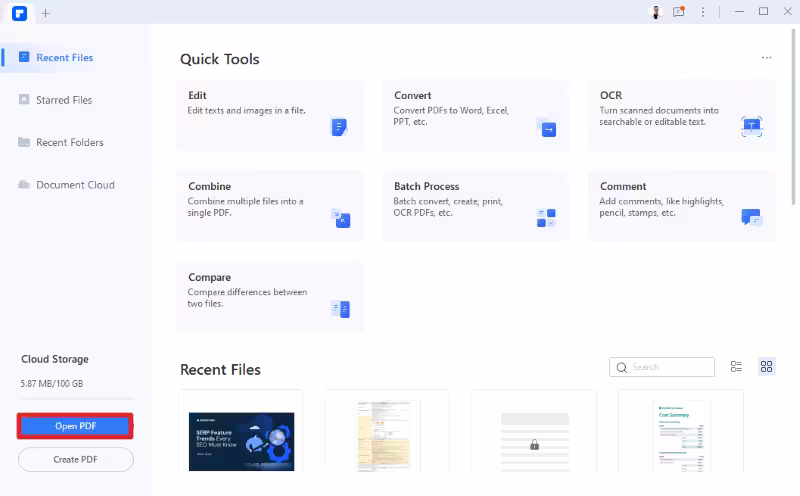Image resolution: width=800 pixels, height=496 pixels.
Task: Open the three-dot menu in the title bar
Action: pos(703,12)
